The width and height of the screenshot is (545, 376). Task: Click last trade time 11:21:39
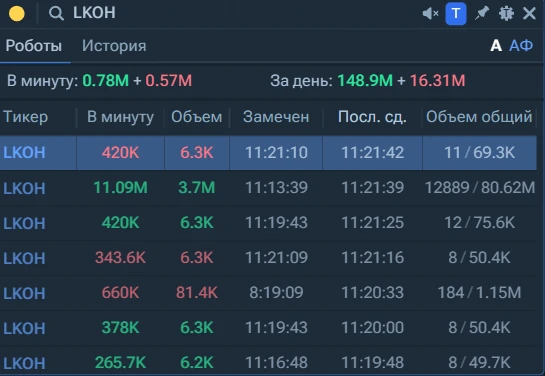[x=373, y=188]
